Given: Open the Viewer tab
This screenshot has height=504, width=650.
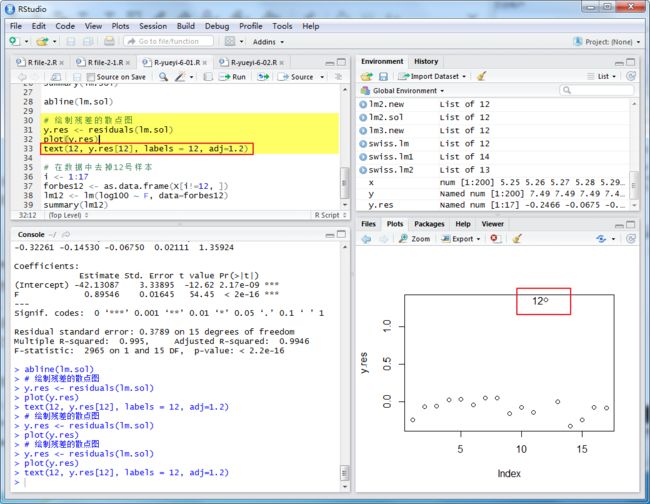Looking at the screenshot, I should click(x=492, y=224).
